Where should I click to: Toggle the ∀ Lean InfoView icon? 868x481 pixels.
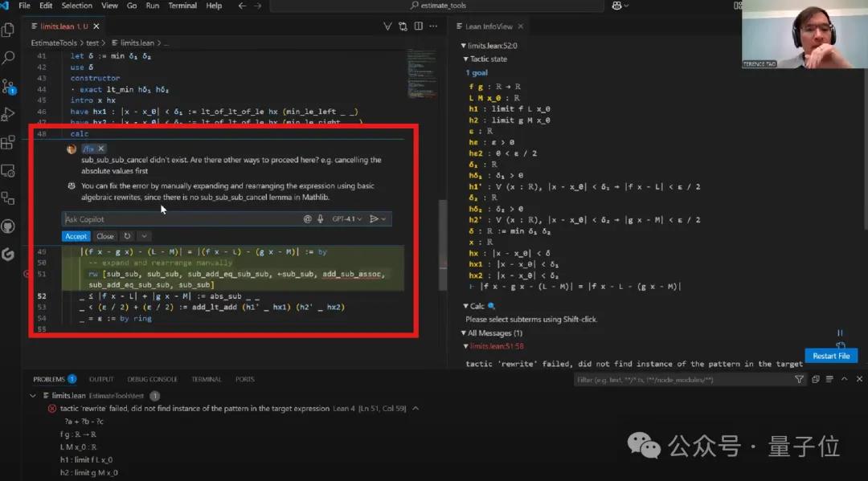(x=387, y=26)
